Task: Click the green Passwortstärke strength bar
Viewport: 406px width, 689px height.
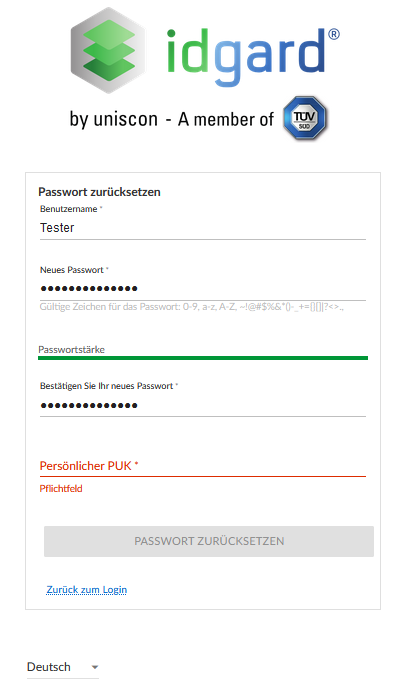Action: click(203, 358)
